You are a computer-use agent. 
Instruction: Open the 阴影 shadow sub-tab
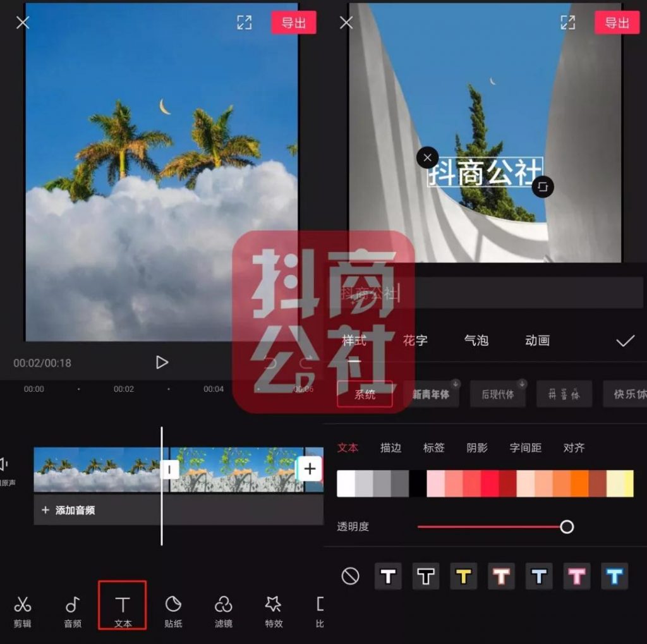tap(477, 448)
